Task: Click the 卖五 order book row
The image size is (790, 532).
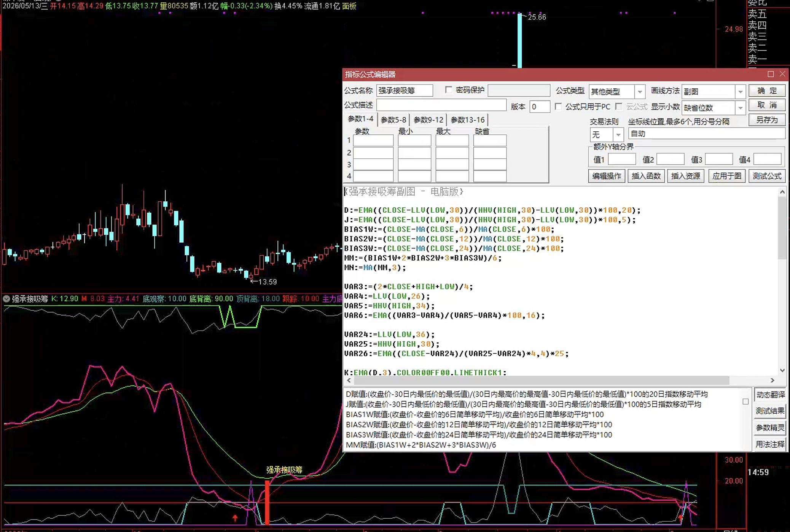Action: pyautogui.click(x=757, y=14)
